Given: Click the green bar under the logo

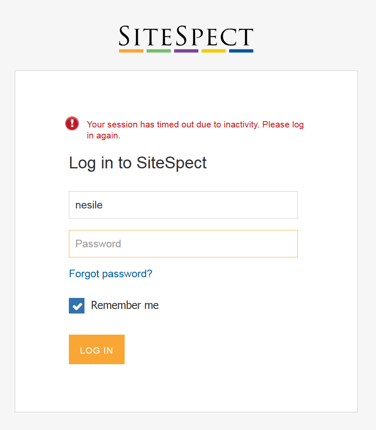Looking at the screenshot, I should [x=159, y=51].
